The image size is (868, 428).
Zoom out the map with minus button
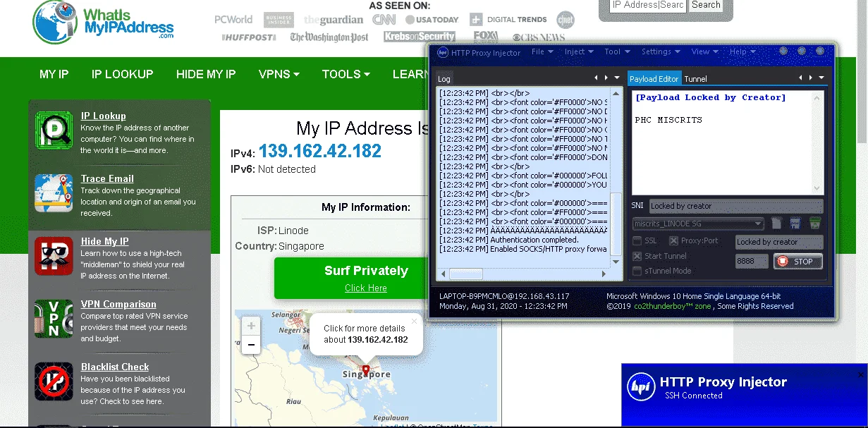pyautogui.click(x=251, y=345)
